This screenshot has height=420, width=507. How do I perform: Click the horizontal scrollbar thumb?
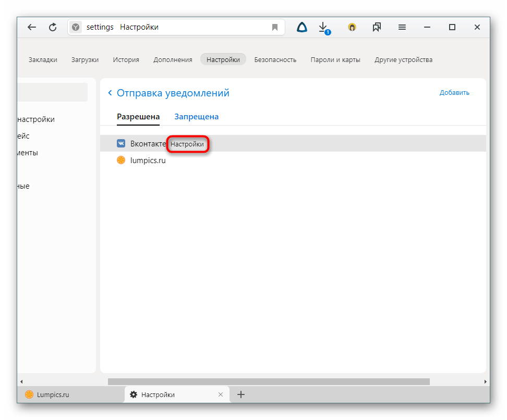click(x=268, y=381)
